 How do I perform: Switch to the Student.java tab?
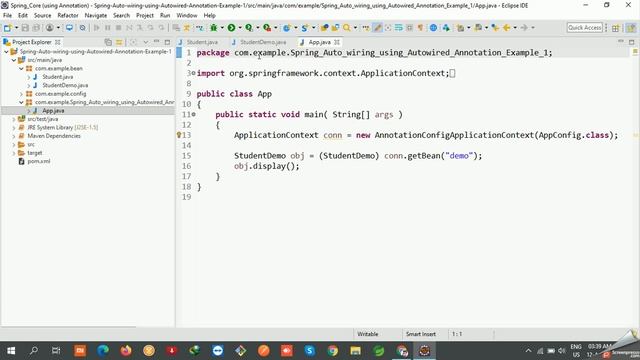tap(202, 42)
